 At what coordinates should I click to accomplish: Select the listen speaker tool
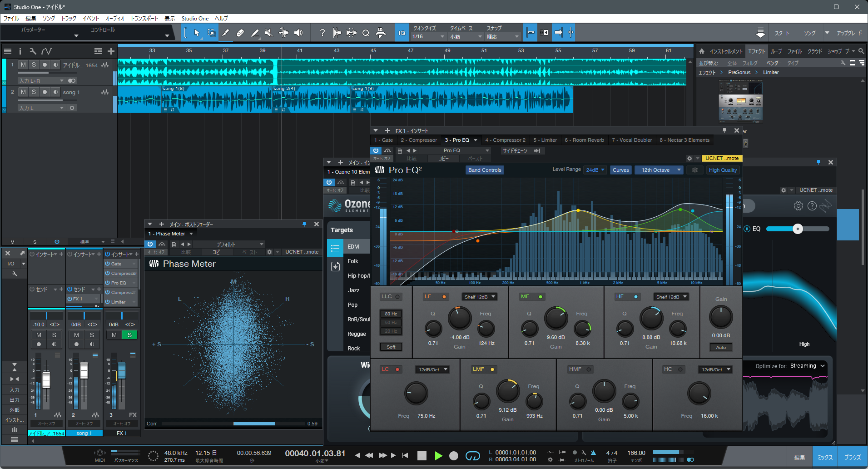[x=298, y=33]
